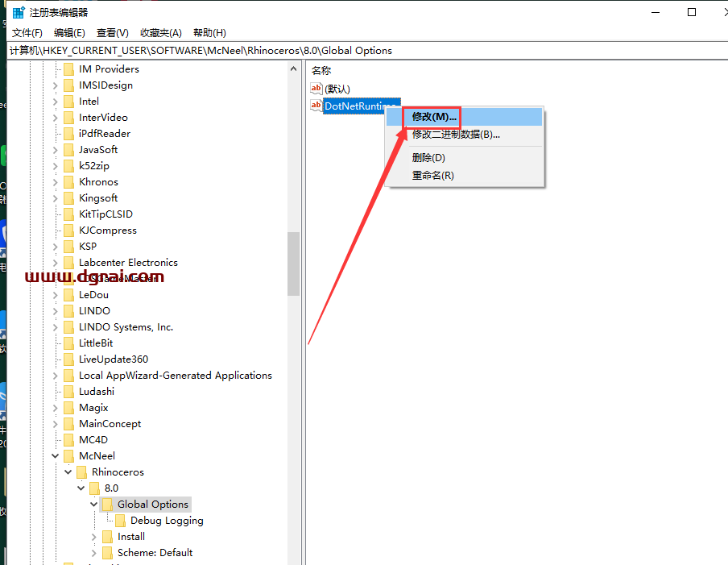Open the 编辑(E) menu
The width and height of the screenshot is (728, 565).
pos(69,33)
